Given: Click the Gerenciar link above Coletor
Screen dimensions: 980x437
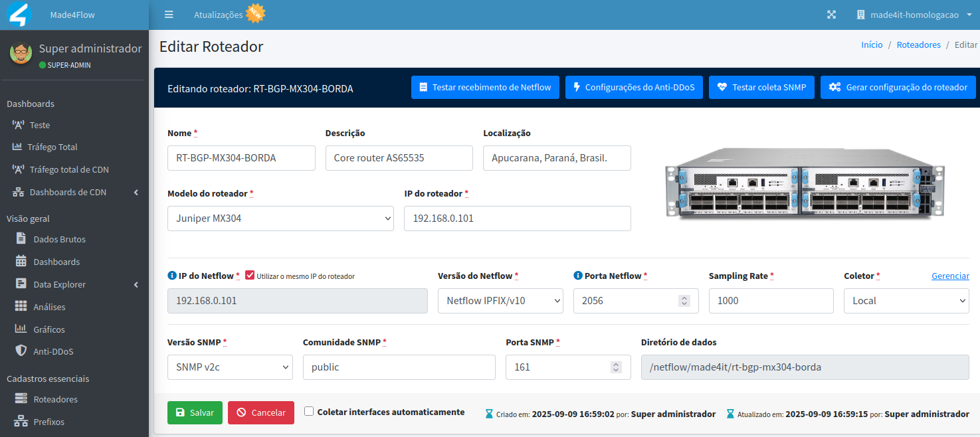Looking at the screenshot, I should pos(950,276).
